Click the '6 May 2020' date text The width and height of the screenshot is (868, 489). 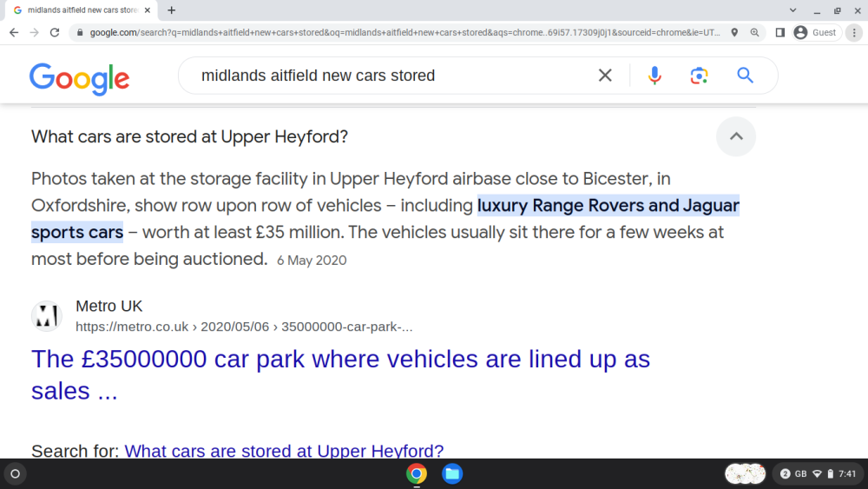[x=312, y=261]
